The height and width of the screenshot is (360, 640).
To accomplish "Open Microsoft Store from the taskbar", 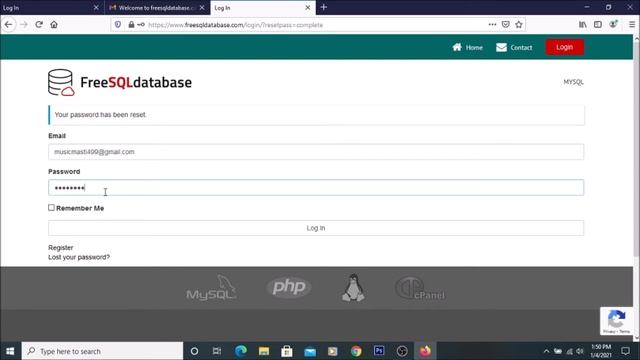I will click(287, 351).
